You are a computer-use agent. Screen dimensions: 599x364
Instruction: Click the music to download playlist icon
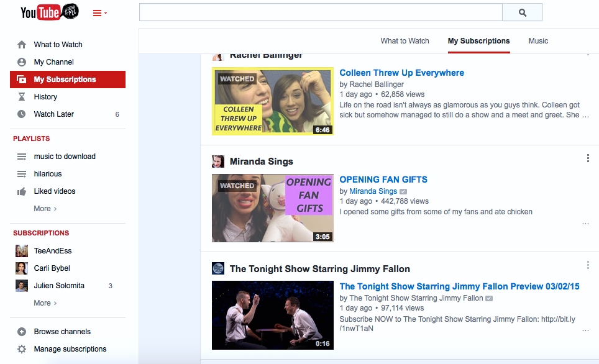pyautogui.click(x=22, y=157)
